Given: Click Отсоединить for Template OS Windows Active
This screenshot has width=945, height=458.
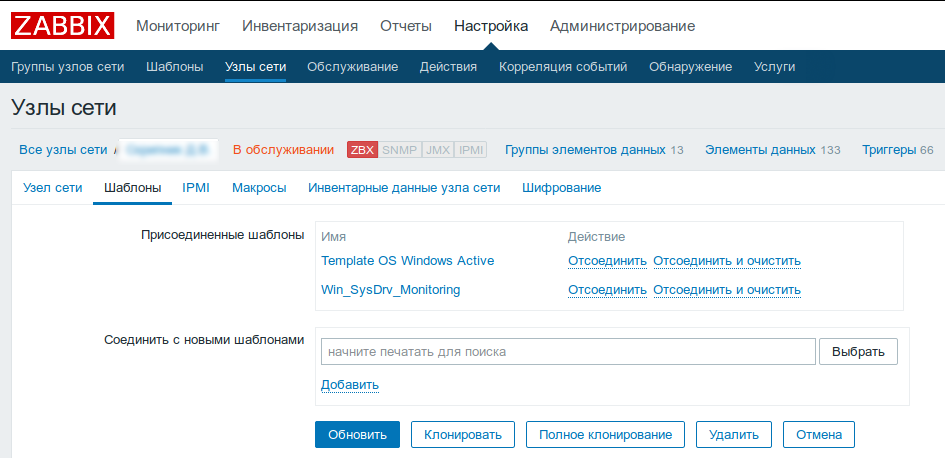Looking at the screenshot, I should [608, 261].
